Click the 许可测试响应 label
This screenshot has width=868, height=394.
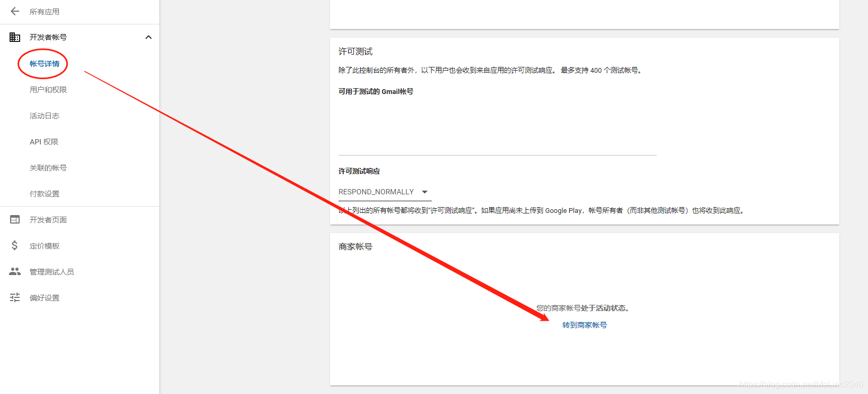pos(359,171)
